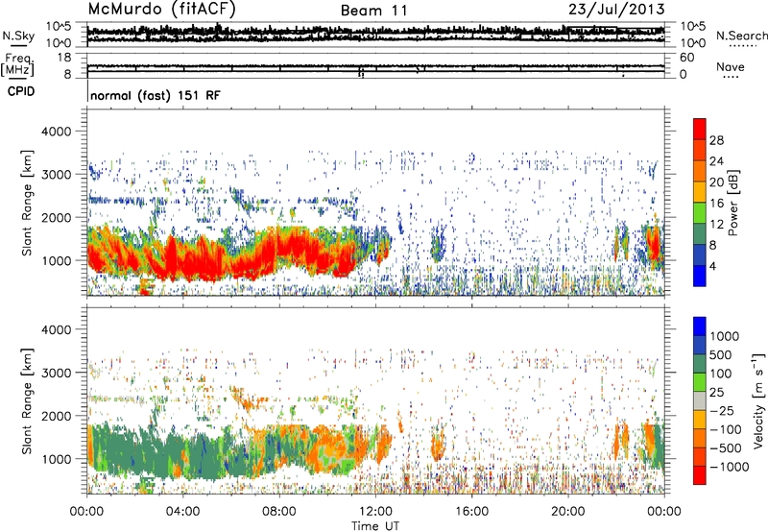Click the '04:00' time tick label
Image resolution: width=768 pixels, height=532 pixels.
pos(182,512)
